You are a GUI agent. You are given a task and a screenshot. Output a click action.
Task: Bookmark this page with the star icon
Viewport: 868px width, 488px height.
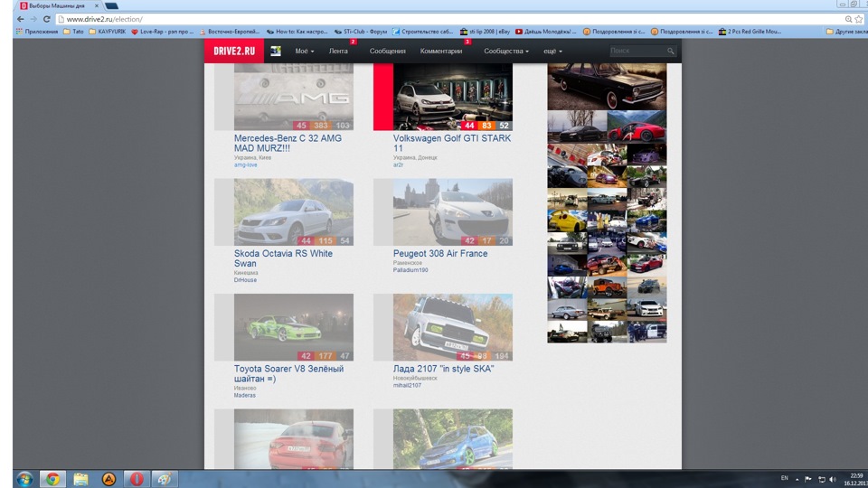(859, 19)
